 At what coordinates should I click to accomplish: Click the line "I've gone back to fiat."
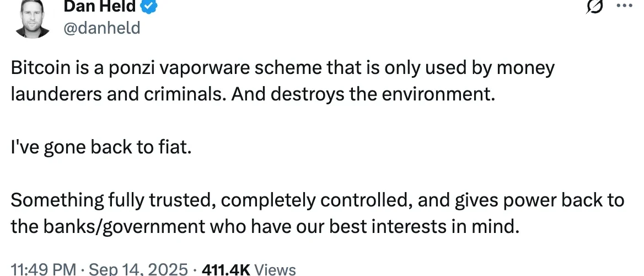tap(101, 147)
